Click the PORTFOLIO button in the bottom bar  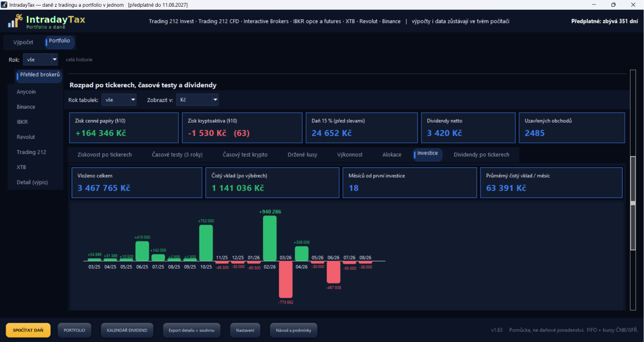pyautogui.click(x=74, y=330)
